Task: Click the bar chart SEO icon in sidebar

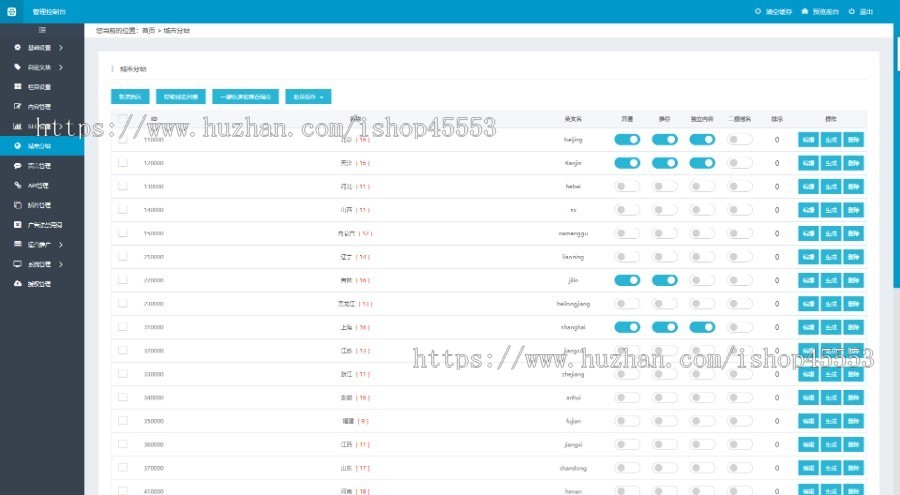Action: [17, 126]
